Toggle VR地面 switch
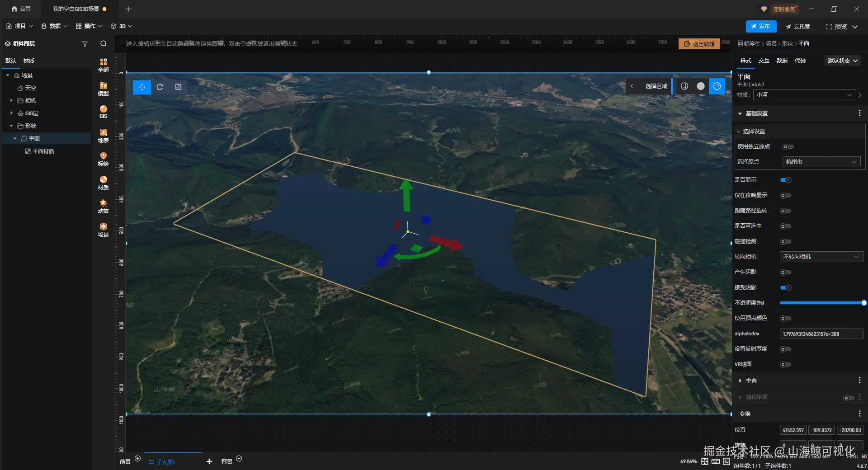Viewport: 868px width, 470px height. click(x=786, y=364)
